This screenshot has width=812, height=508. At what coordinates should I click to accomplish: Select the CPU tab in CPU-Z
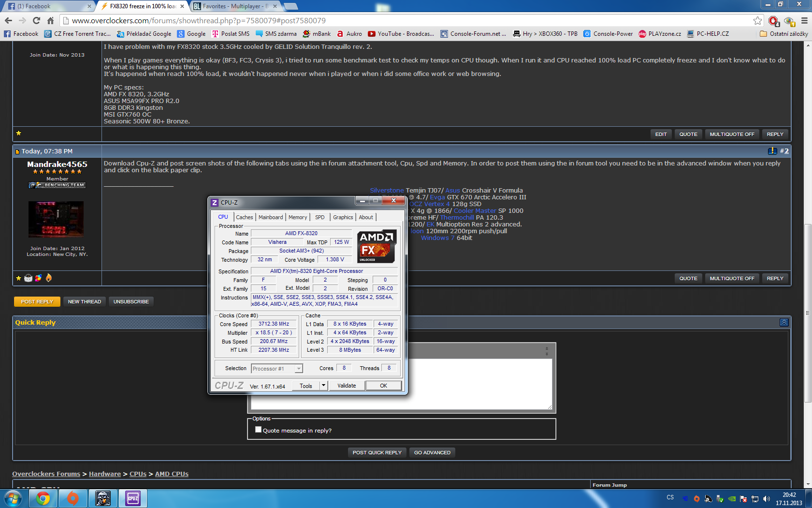pos(223,217)
